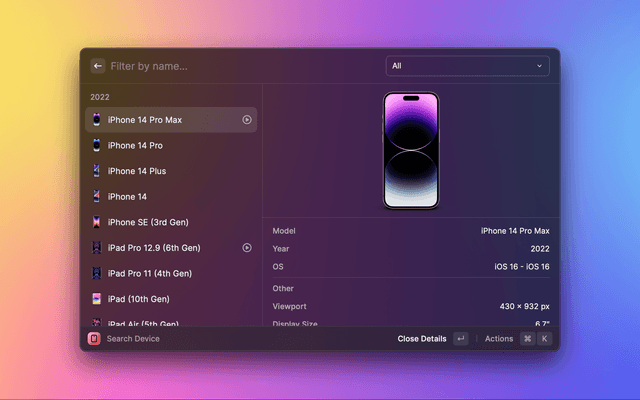Click the back arrow button
Image resolution: width=640 pixels, height=400 pixels.
(x=98, y=66)
